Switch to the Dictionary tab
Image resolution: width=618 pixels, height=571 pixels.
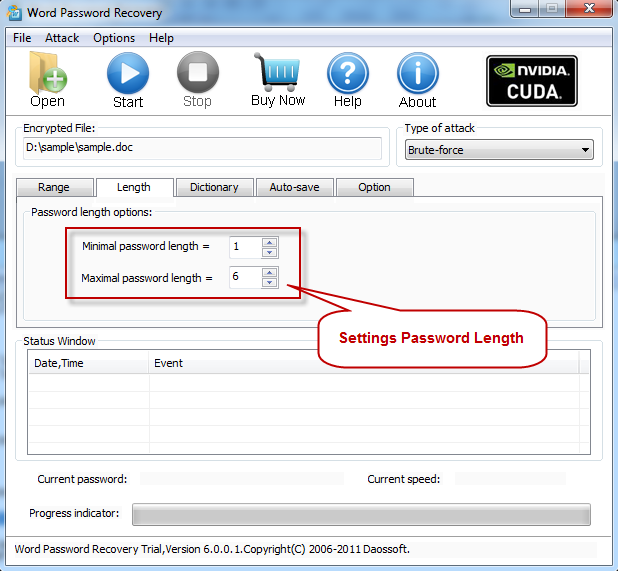214,187
